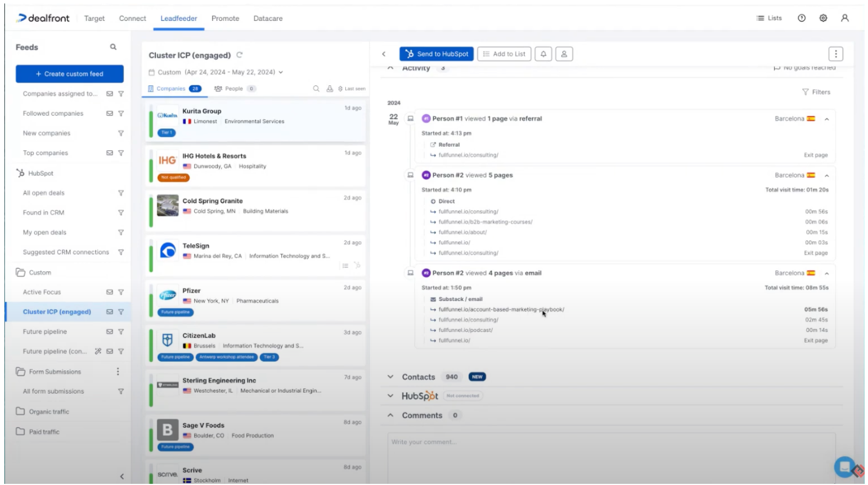Click filter icon next to Found in CRM
This screenshot has width=868, height=485.
coord(121,213)
